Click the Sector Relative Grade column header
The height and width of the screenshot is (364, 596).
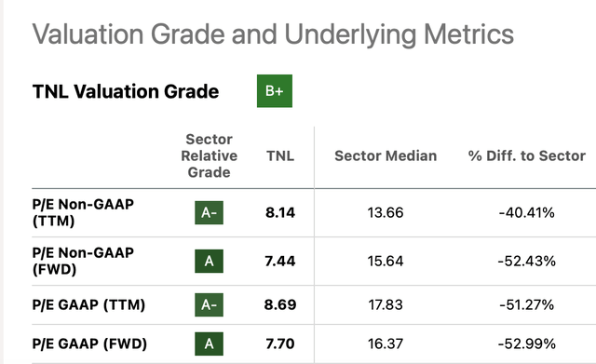209,155
